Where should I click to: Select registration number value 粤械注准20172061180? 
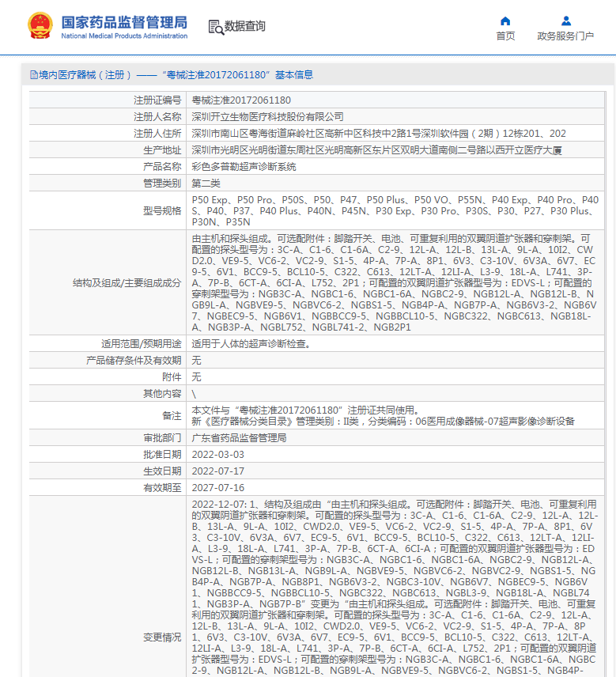click(x=241, y=100)
